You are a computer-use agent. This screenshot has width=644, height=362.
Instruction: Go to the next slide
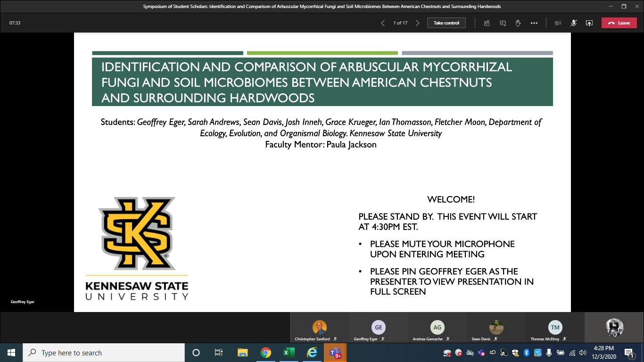click(x=418, y=23)
